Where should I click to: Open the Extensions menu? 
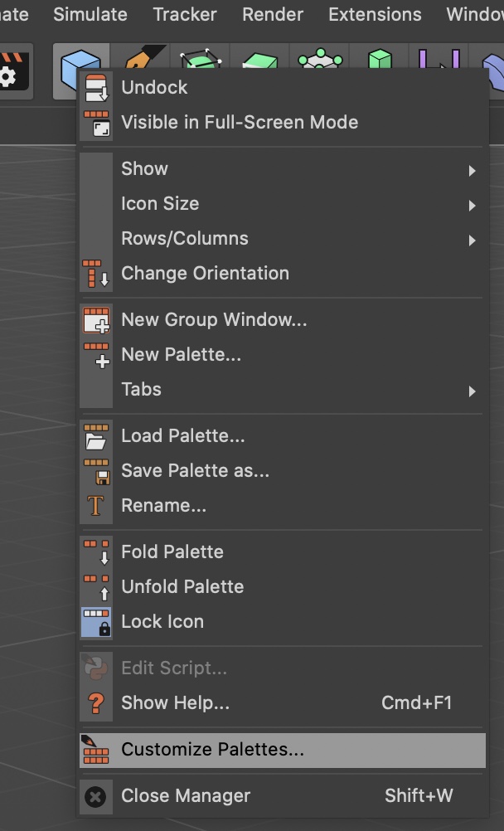pos(374,14)
